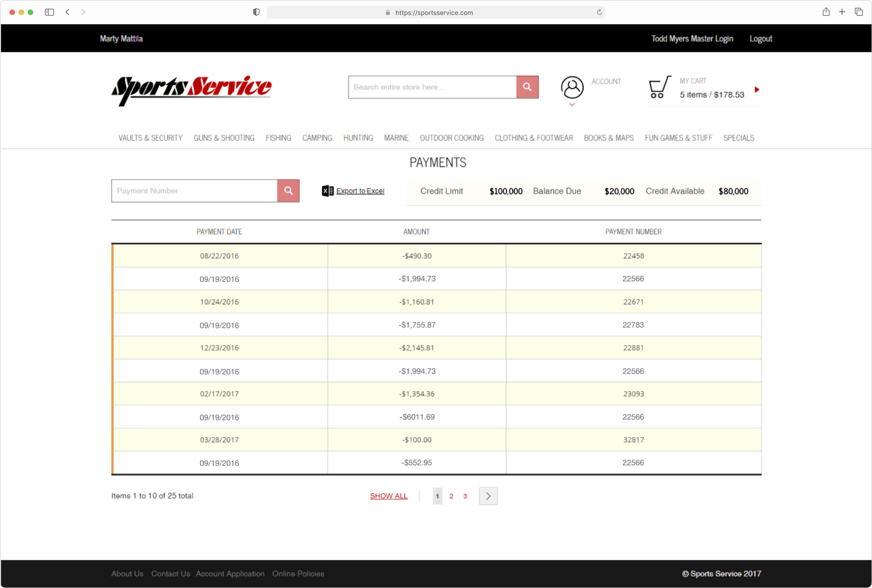Open the Guns & Shooting menu

(x=224, y=138)
